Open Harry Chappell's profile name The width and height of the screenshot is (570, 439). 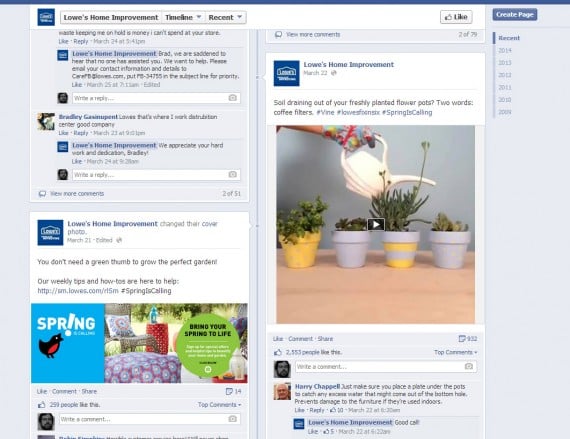(317, 387)
